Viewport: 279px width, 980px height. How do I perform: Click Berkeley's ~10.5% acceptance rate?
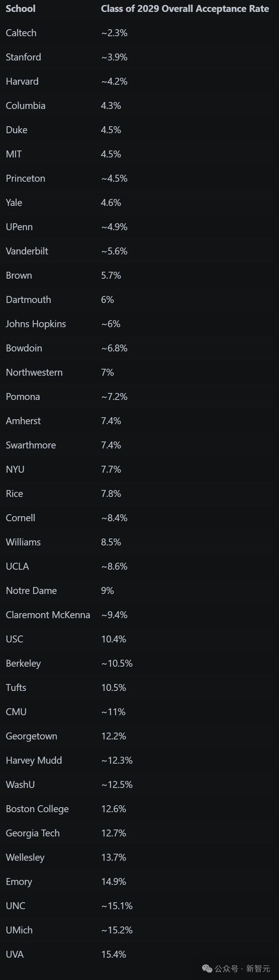(x=117, y=663)
